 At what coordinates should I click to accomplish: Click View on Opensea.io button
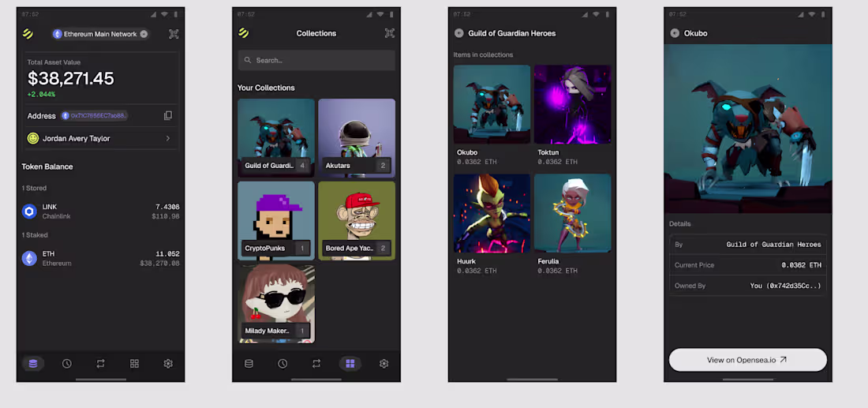coord(748,360)
